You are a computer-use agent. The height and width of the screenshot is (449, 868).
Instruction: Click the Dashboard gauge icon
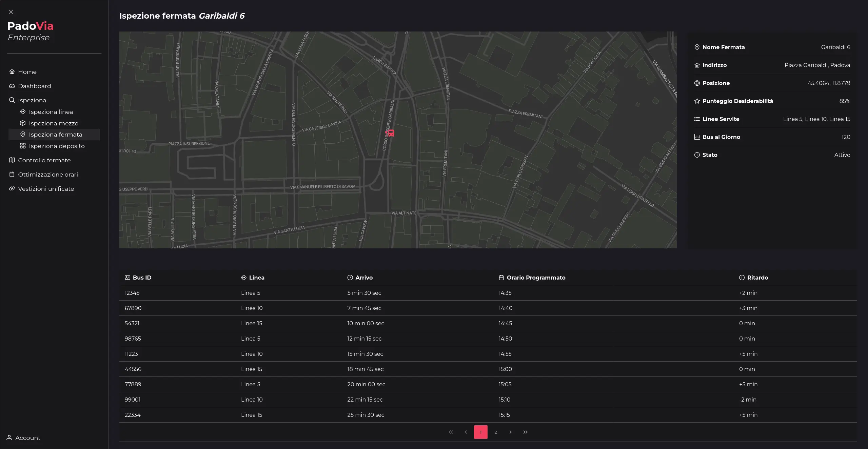coord(12,86)
